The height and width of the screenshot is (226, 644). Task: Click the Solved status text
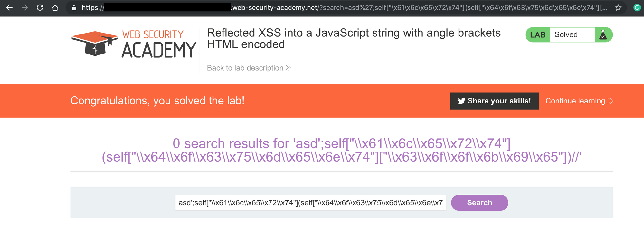point(566,35)
